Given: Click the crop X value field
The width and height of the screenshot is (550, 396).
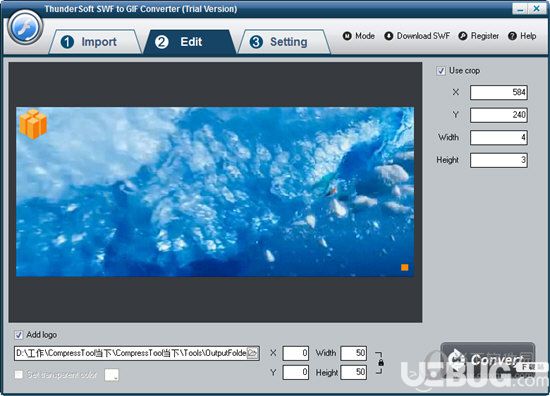Looking at the screenshot, I should click(499, 93).
